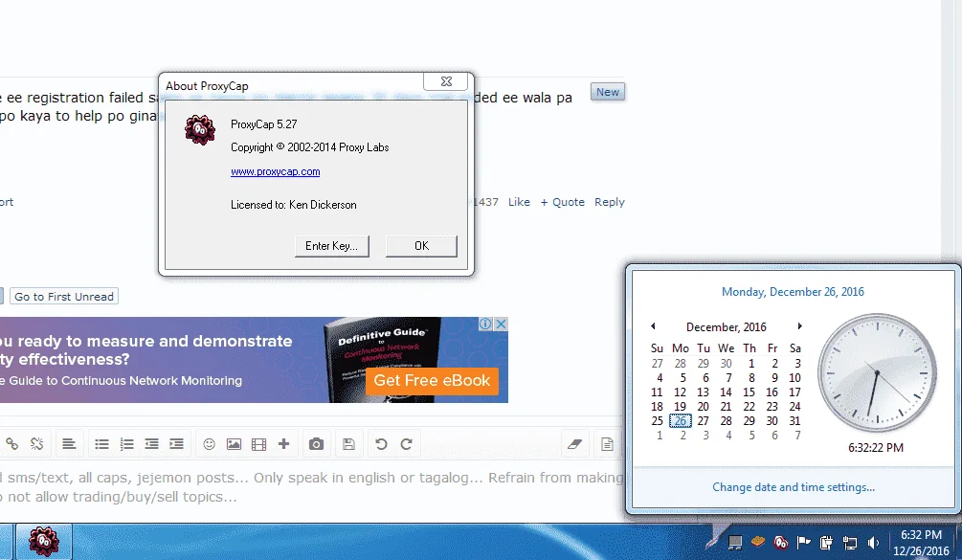Click the outdent icon in editor toolbar
962x560 pixels.
pos(151,443)
